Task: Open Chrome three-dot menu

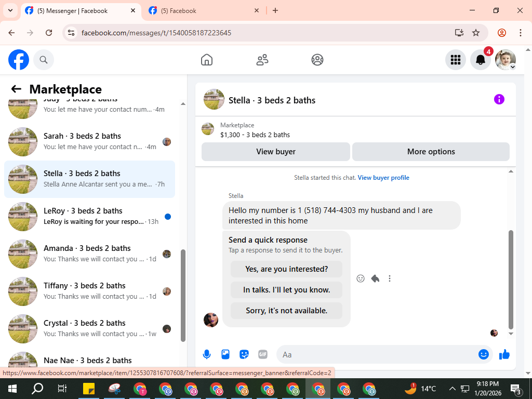Action: (520, 33)
